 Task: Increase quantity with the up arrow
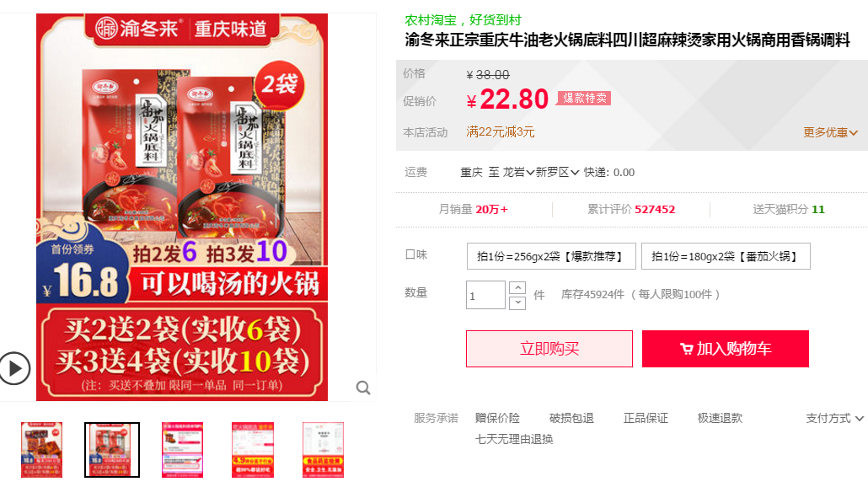(x=517, y=288)
